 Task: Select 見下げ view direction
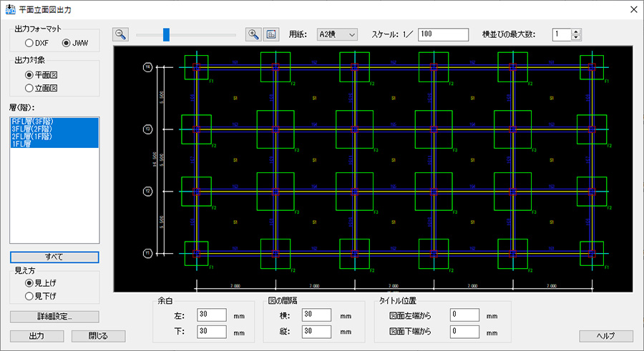(x=40, y=295)
